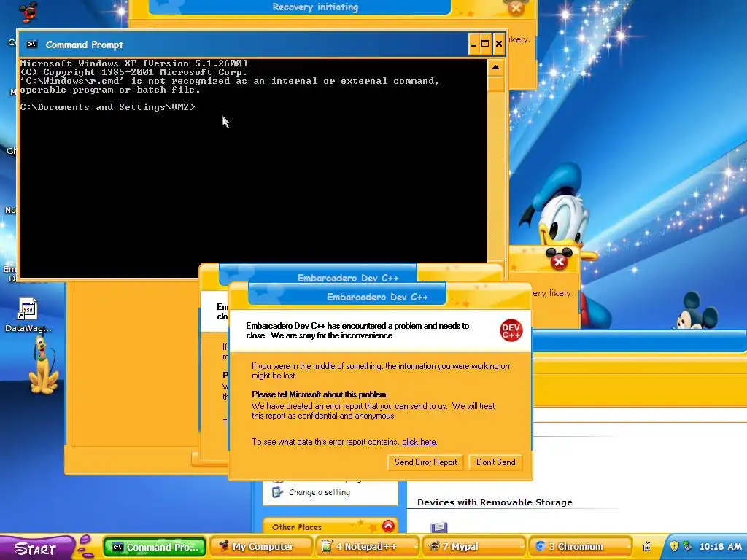Open the Chromium taskbar group

pos(580,547)
